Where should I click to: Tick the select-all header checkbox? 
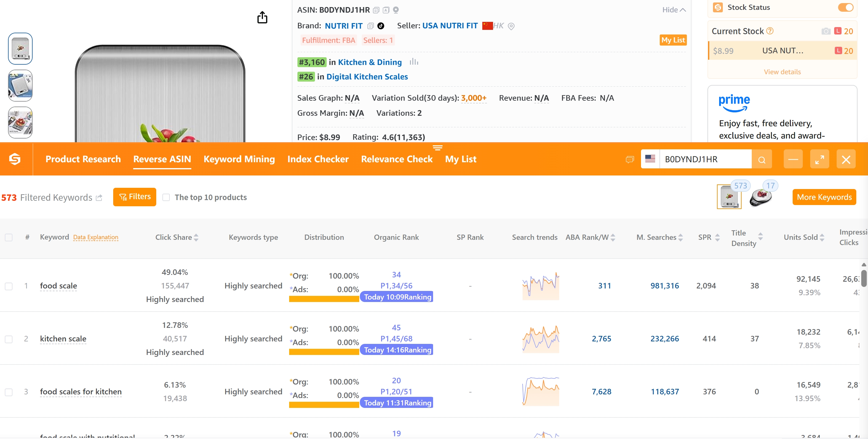click(9, 237)
